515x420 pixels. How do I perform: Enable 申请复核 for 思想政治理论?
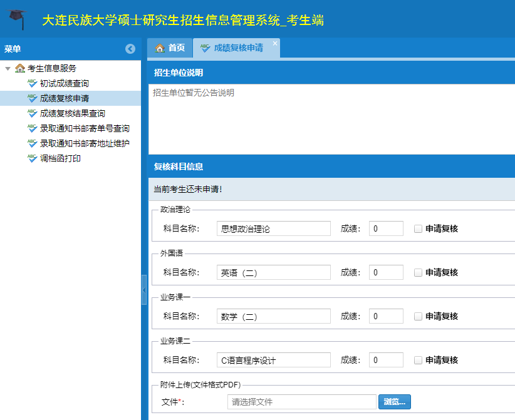(418, 228)
